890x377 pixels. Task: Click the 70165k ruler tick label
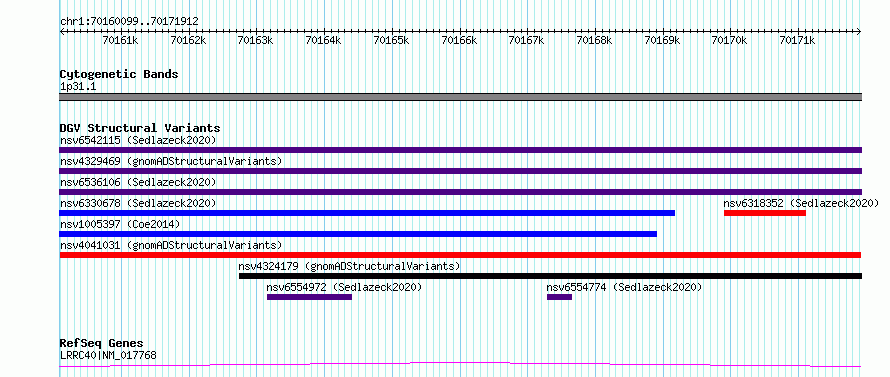391,40
